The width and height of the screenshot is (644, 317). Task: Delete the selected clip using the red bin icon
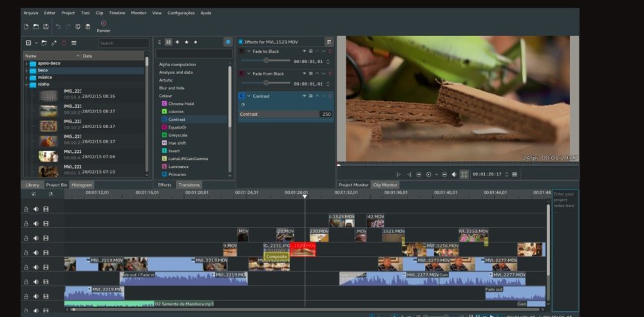pyautogui.click(x=64, y=43)
